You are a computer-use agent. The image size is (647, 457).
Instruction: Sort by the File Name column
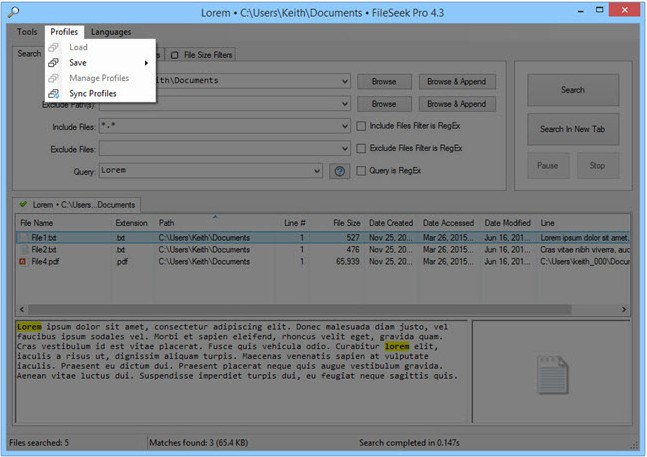coord(64,223)
